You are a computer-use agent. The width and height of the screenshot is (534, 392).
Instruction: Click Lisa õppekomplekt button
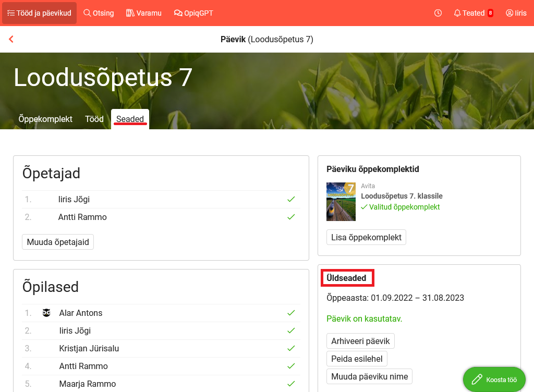point(366,237)
